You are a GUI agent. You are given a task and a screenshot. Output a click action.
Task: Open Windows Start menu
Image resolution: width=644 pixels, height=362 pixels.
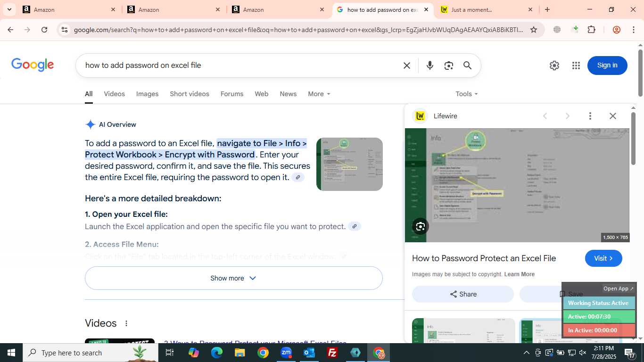[11, 353]
